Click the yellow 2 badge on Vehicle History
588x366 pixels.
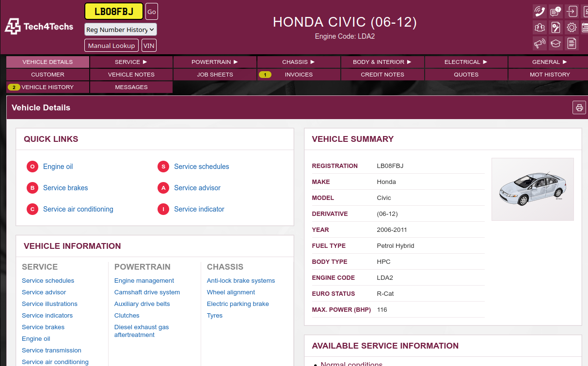pos(14,87)
